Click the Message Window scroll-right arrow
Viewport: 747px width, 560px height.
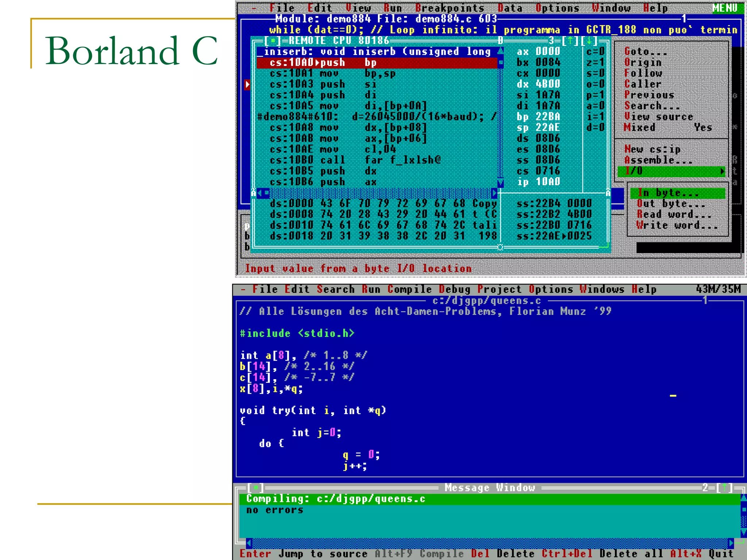point(731,543)
